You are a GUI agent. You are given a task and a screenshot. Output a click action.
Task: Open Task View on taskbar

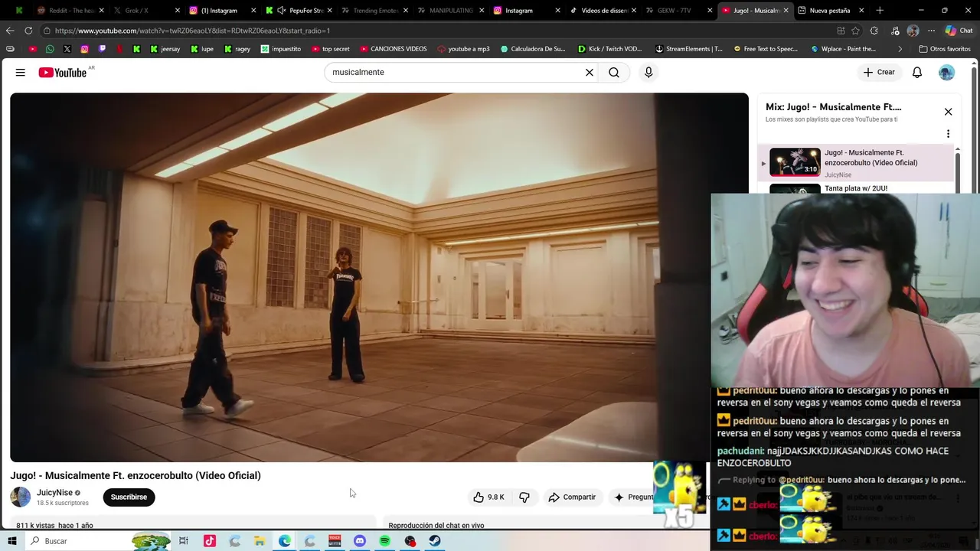pos(184,541)
